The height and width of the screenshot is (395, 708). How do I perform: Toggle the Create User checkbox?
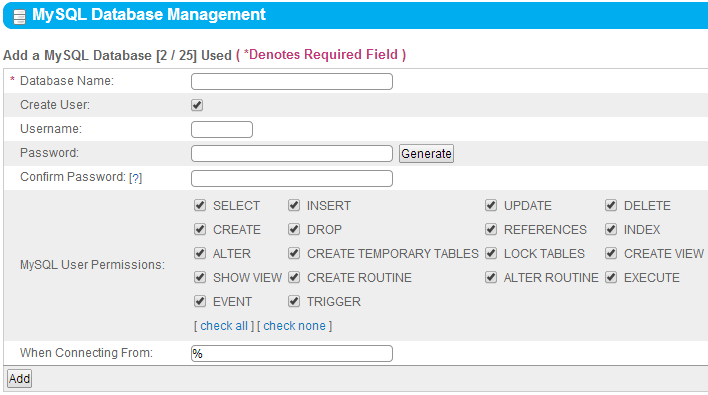[197, 105]
